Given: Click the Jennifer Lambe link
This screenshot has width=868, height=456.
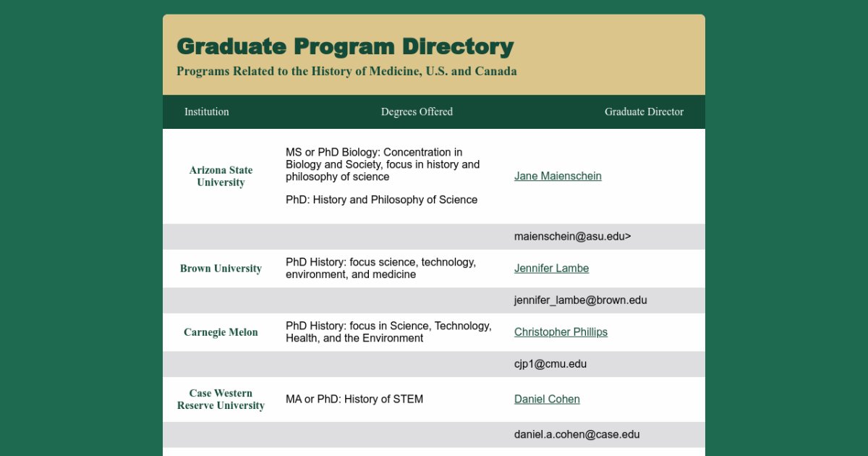Looking at the screenshot, I should tap(551, 269).
